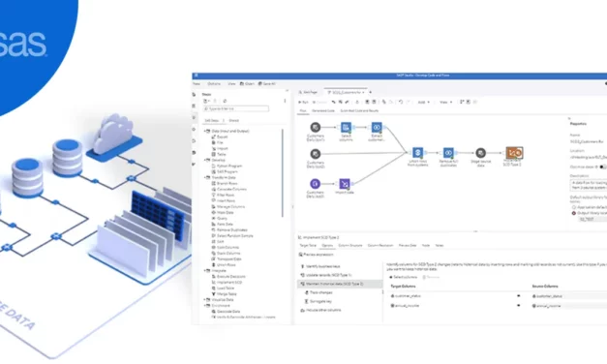The height and width of the screenshot is (364, 607).
Task: Toggle the Optimize steps switch in Properties
Action: pos(603,167)
